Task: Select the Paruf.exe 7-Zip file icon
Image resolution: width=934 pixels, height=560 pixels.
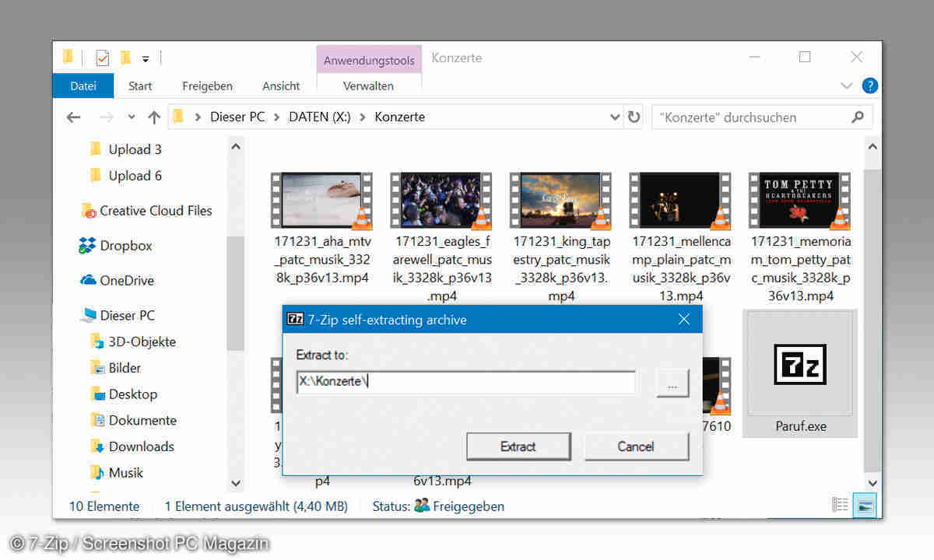Action: pyautogui.click(x=800, y=365)
